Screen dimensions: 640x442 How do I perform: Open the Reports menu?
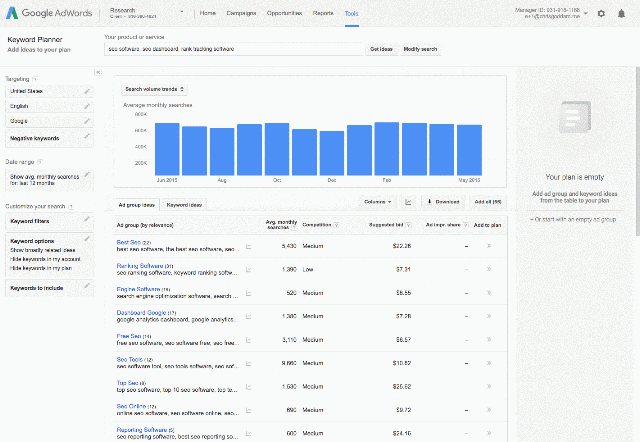point(323,13)
